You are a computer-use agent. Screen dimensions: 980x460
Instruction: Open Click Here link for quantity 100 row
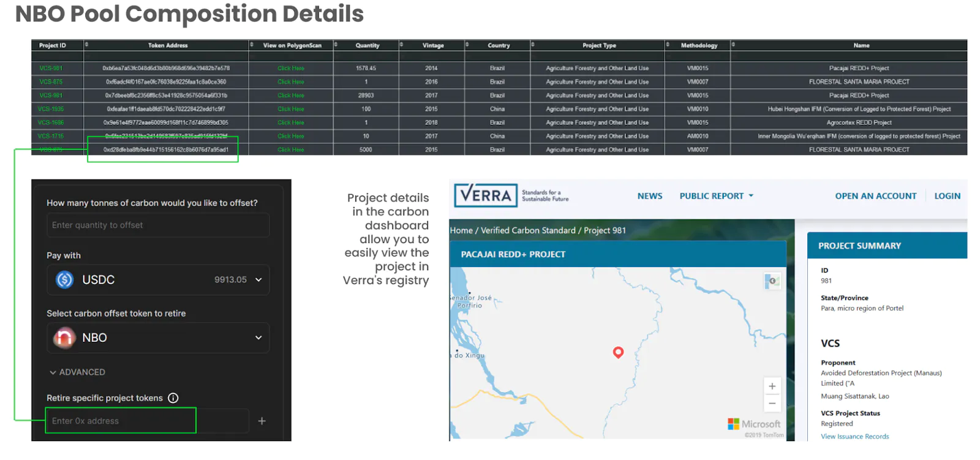click(x=290, y=109)
